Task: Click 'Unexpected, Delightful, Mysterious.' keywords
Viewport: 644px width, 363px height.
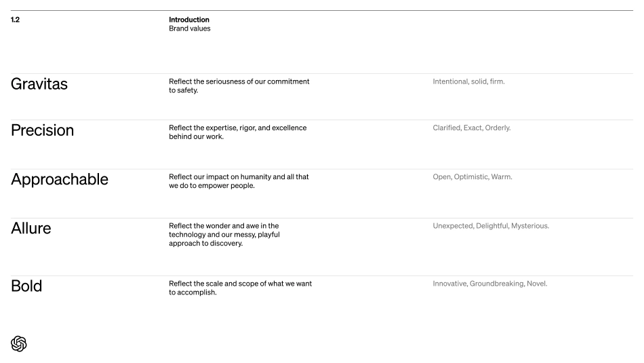Action: [490, 226]
